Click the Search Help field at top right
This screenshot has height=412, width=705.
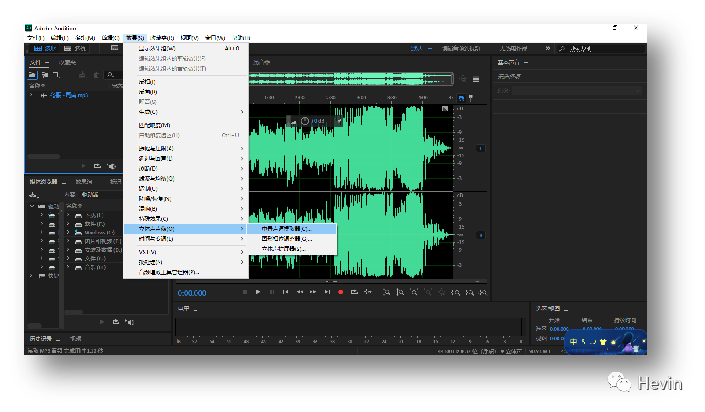(x=600, y=48)
